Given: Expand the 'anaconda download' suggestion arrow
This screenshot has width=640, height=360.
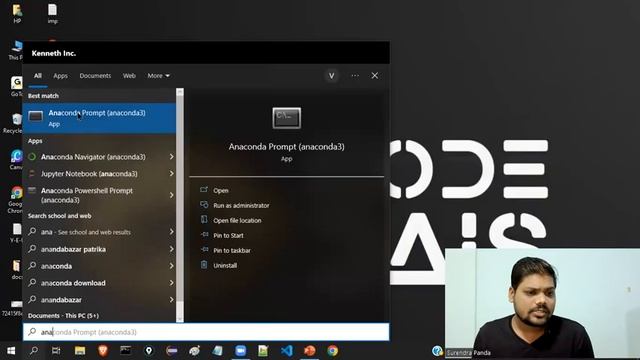Looking at the screenshot, I should pyautogui.click(x=171, y=283).
